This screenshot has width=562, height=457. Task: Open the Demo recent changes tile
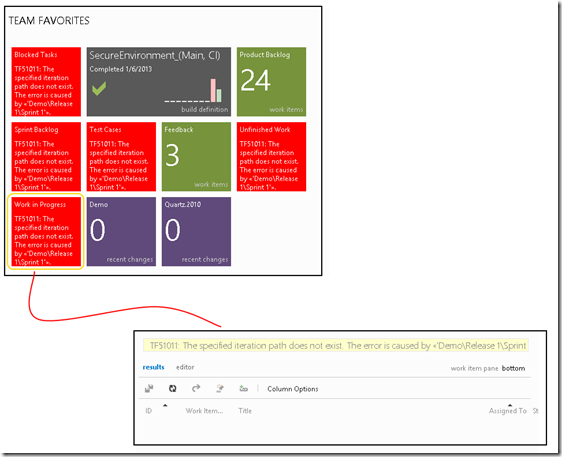coord(121,232)
